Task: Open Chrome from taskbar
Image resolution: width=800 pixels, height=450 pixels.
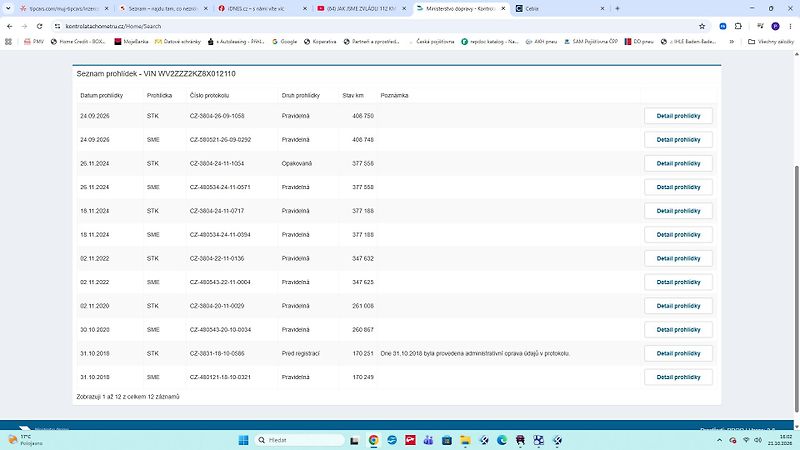Action: (x=373, y=440)
